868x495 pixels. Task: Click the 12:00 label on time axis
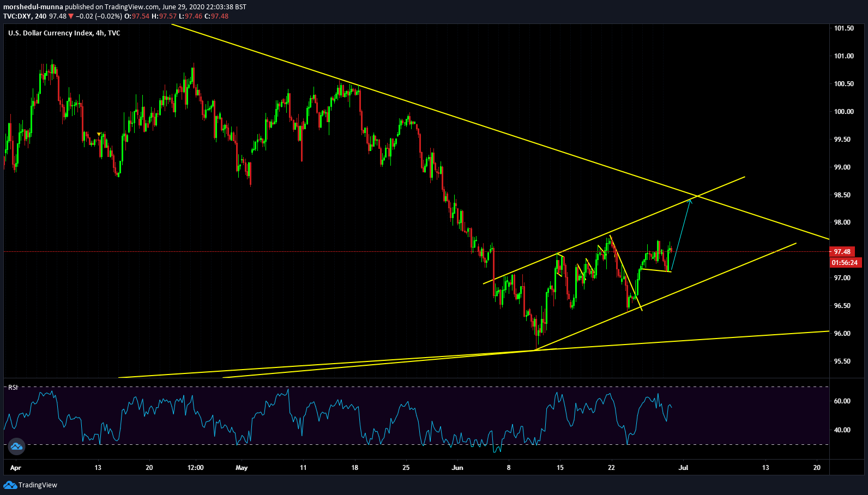[195, 468]
